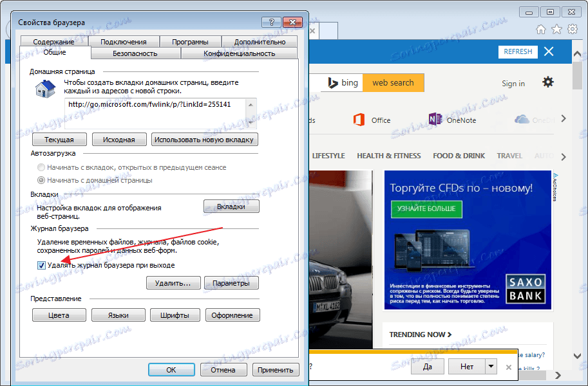Click the Исходная button
Image resolution: width=588 pixels, height=386 pixels.
[119, 140]
